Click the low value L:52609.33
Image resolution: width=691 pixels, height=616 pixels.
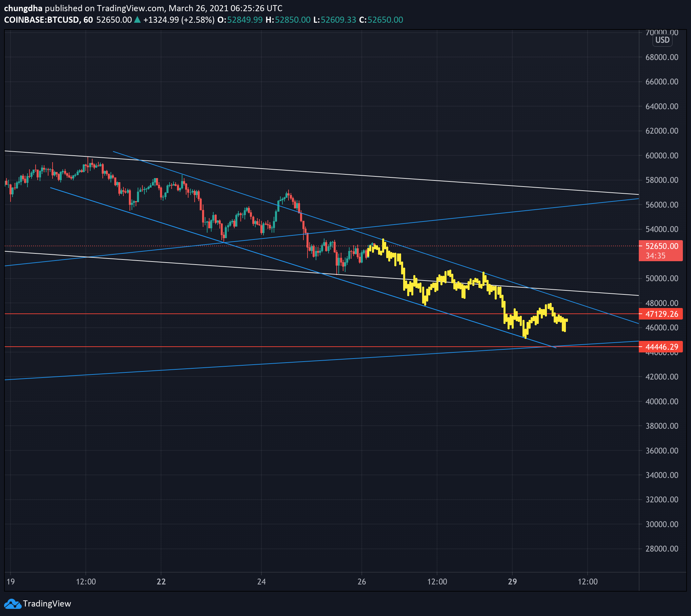(x=335, y=20)
